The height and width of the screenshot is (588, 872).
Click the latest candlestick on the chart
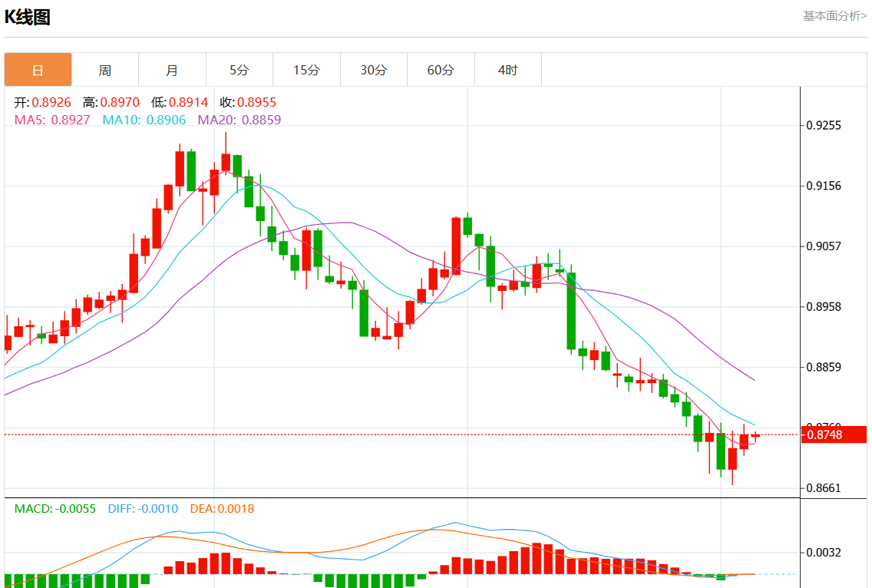[755, 435]
